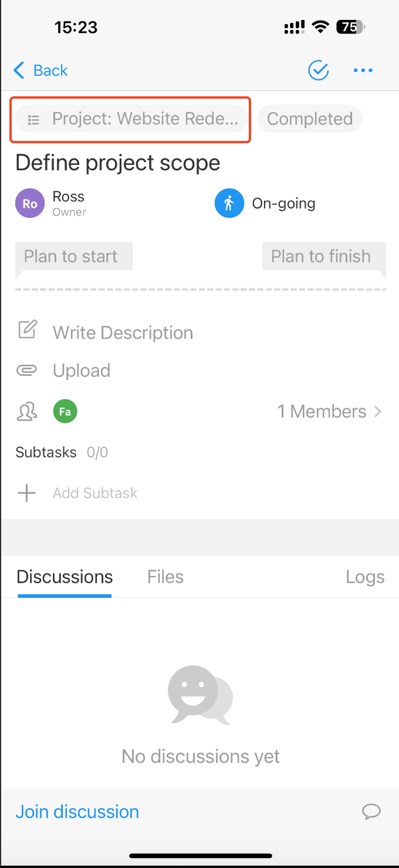Tap Ross's purple owner avatar
This screenshot has width=399, height=868.
[30, 203]
